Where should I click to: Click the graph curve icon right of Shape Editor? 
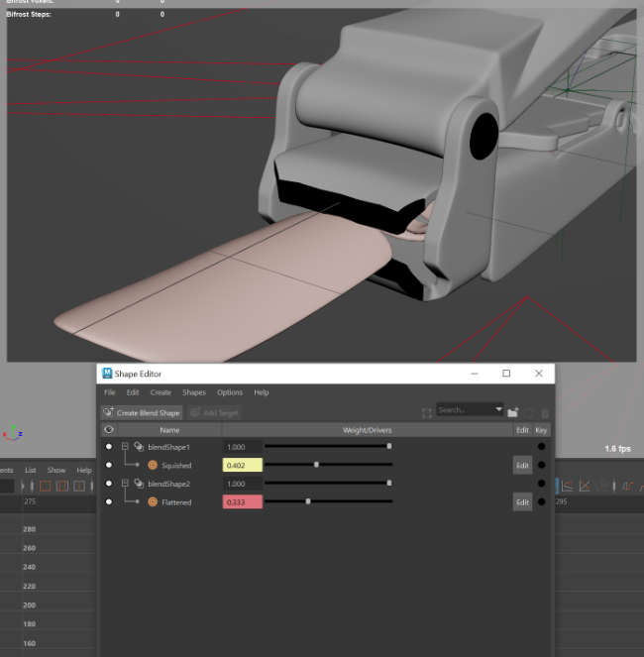pyautogui.click(x=568, y=486)
